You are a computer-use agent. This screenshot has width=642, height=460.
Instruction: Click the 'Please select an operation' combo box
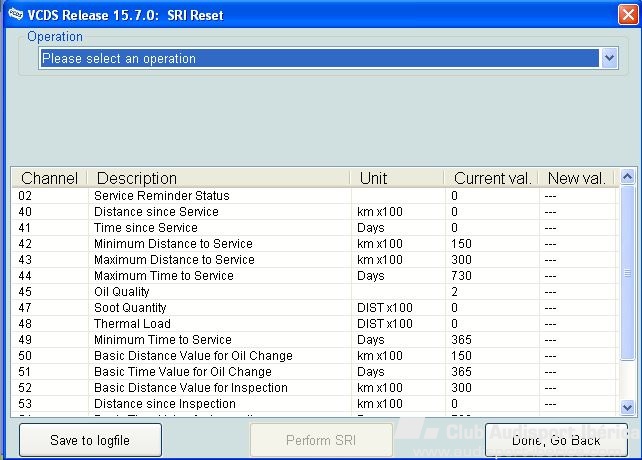320,59
